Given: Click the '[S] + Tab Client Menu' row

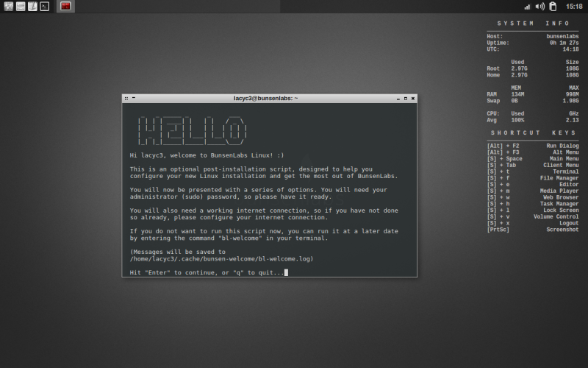Looking at the screenshot, I should click(532, 165).
